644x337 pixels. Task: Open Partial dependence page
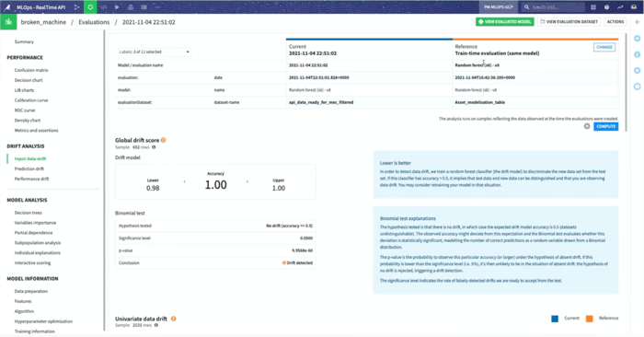(x=34, y=233)
